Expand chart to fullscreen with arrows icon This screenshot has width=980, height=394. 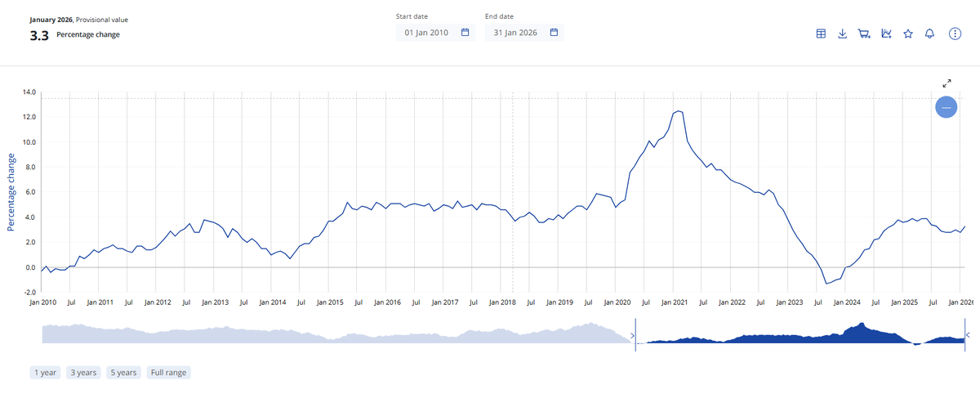point(947,83)
